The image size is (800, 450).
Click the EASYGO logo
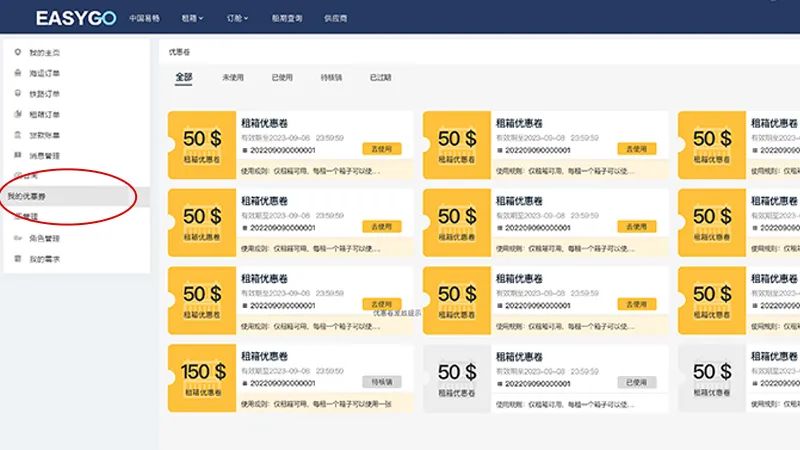(x=75, y=18)
